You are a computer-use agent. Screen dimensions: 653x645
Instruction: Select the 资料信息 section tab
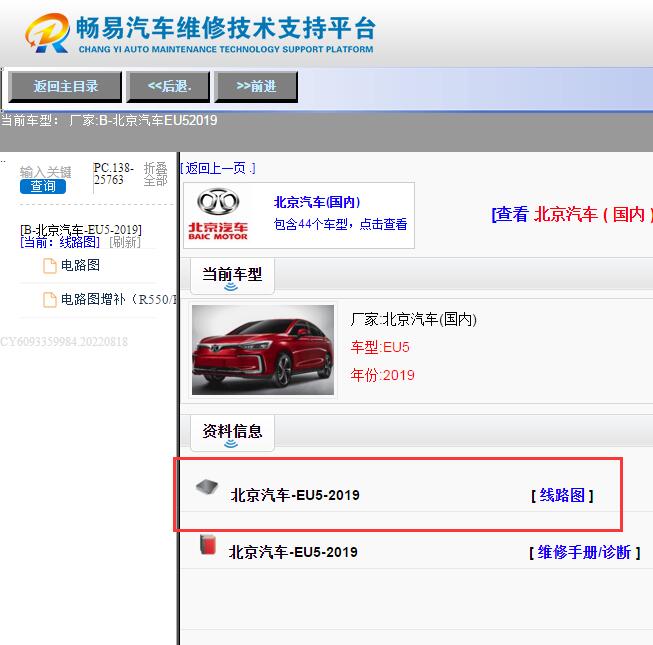(x=232, y=432)
